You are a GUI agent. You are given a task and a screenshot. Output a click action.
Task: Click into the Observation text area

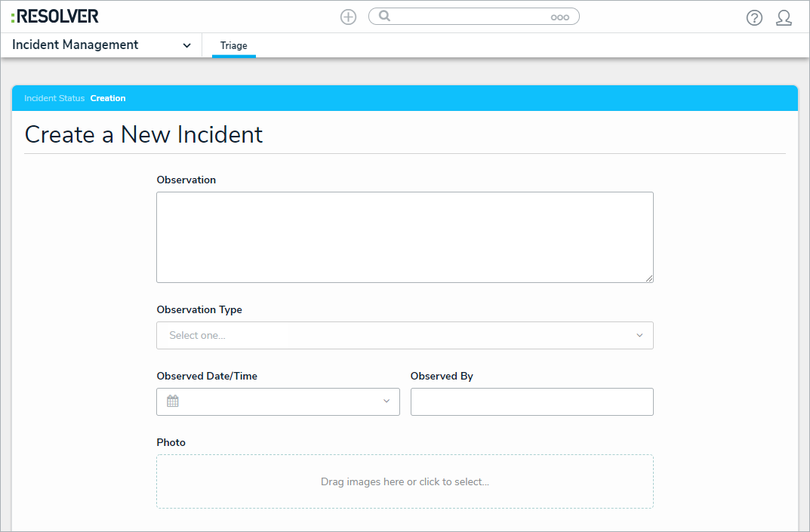pyautogui.click(x=405, y=238)
